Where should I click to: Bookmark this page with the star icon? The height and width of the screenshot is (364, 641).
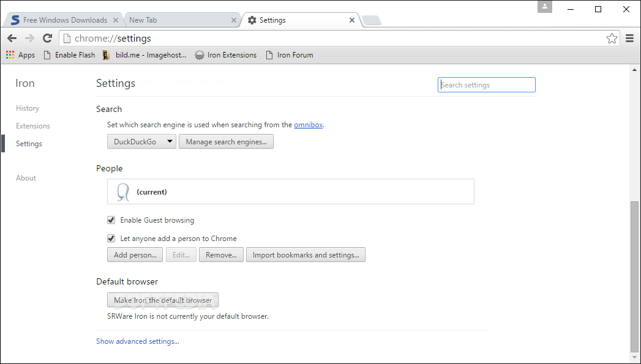(x=612, y=39)
